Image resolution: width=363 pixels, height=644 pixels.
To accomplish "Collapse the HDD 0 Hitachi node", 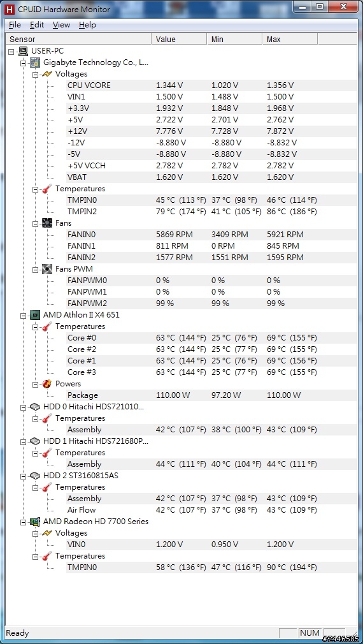I will (24, 407).
